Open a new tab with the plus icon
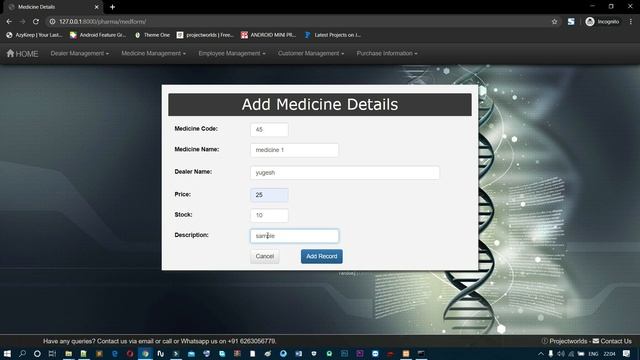The height and width of the screenshot is (360, 640). (x=112, y=7)
